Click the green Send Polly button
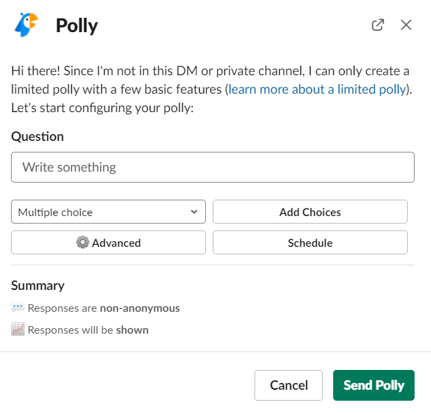This screenshot has width=431, height=413. (x=374, y=385)
